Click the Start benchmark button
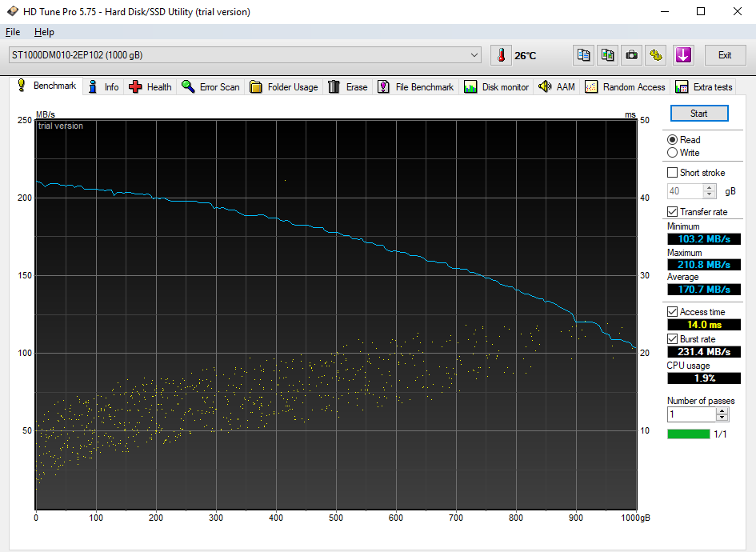The image size is (756, 552). [699, 114]
